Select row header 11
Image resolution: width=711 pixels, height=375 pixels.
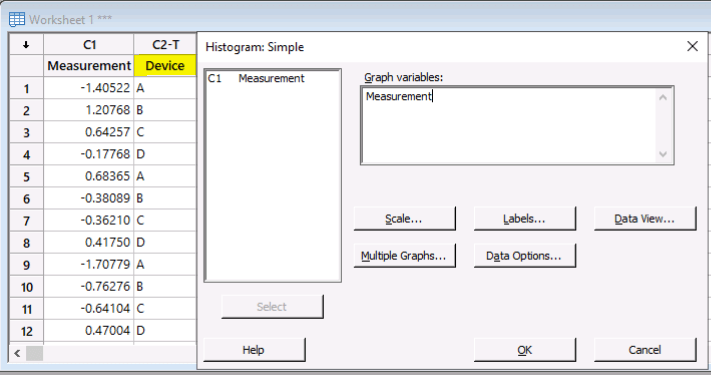click(x=26, y=309)
